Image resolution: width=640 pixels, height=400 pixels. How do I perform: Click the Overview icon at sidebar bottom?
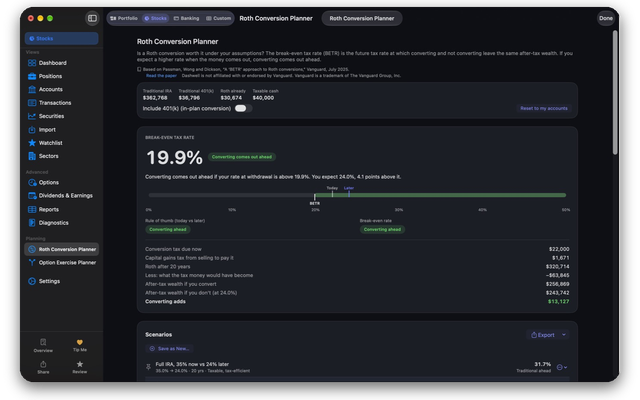click(x=43, y=345)
